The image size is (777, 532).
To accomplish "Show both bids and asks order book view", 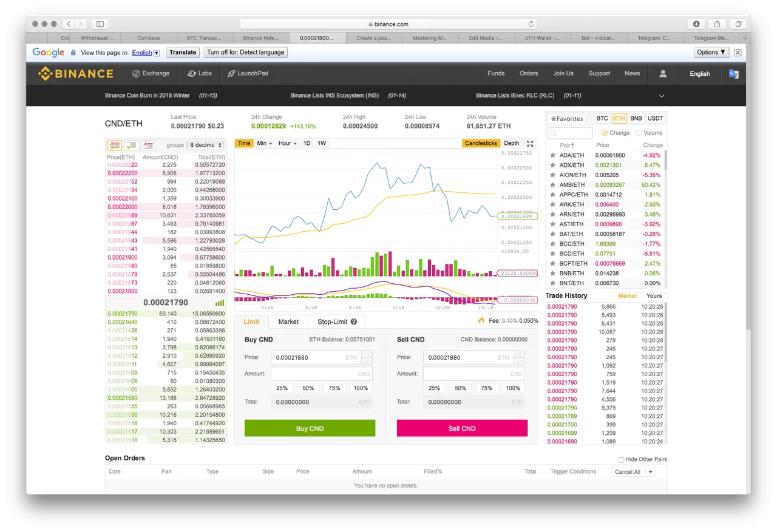I will 114,145.
